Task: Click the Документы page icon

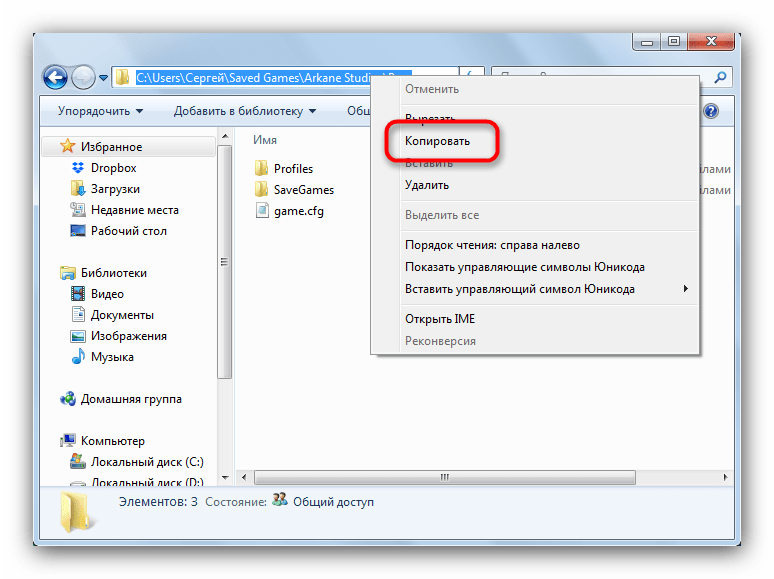Action: (x=78, y=314)
